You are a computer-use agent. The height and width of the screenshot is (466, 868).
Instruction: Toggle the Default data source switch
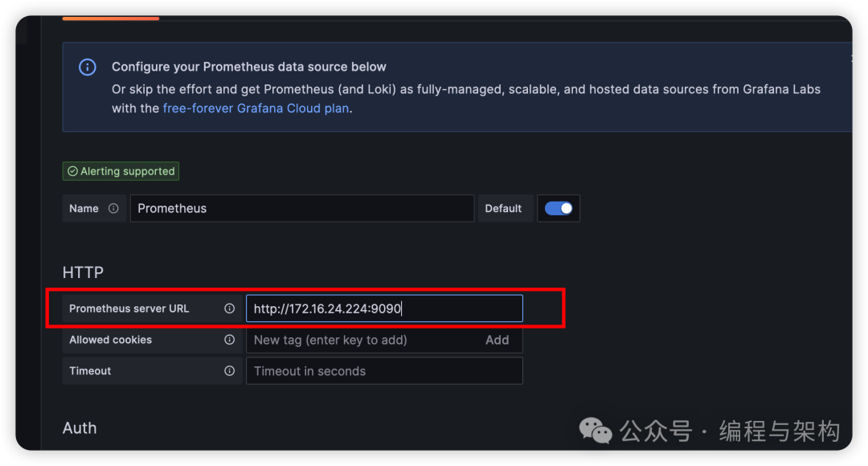click(559, 208)
